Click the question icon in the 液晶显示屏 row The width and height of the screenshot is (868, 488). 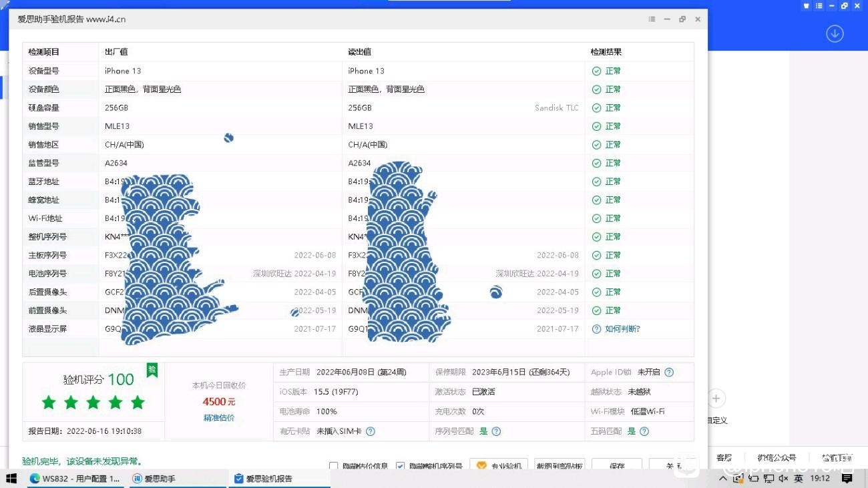click(597, 329)
